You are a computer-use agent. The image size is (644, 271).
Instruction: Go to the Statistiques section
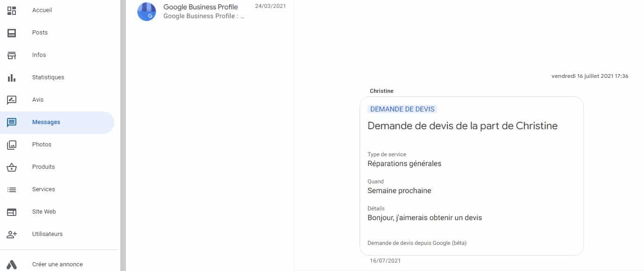tap(48, 77)
